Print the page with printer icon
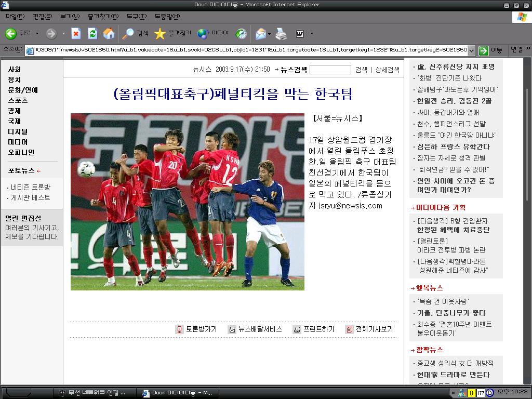This screenshot has width=532, height=399. [281, 34]
